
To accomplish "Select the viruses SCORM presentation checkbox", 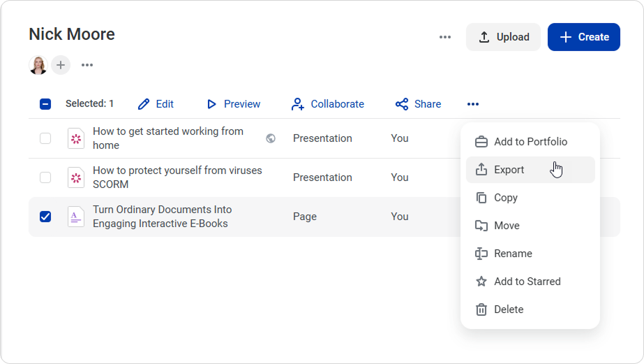I will click(x=45, y=177).
